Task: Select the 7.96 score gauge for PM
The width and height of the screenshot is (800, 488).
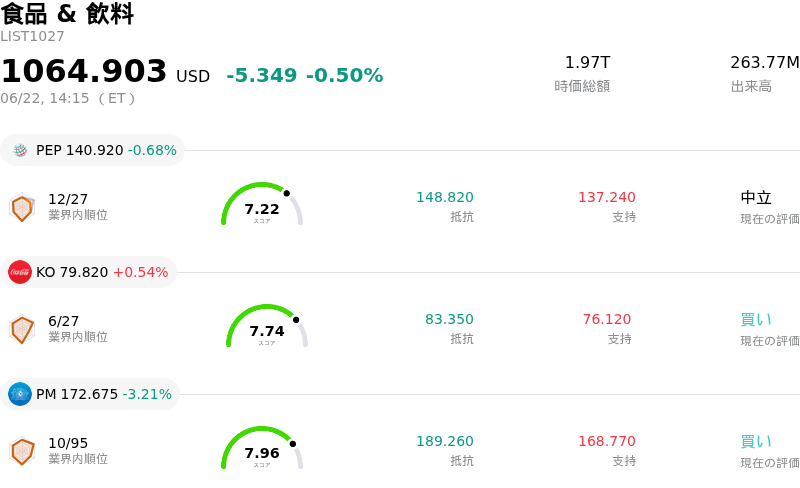Action: (262, 448)
